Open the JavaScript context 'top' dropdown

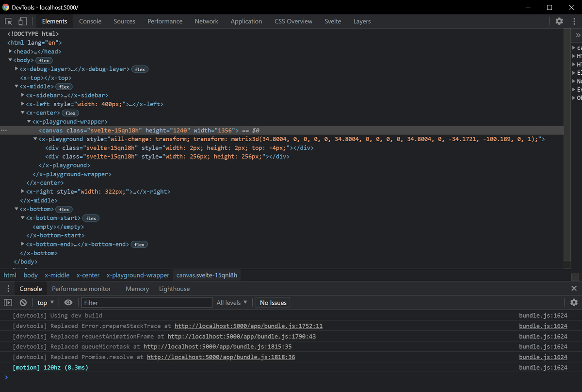click(46, 303)
